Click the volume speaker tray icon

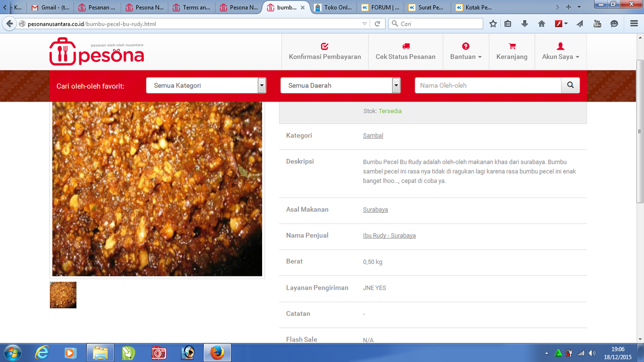(x=592, y=353)
